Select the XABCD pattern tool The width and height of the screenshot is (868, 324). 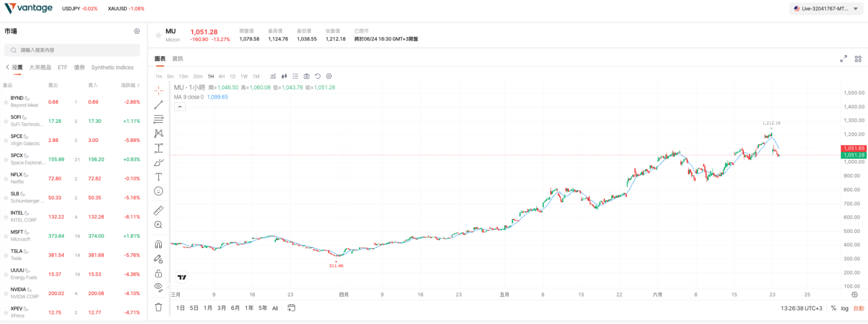pyautogui.click(x=158, y=133)
